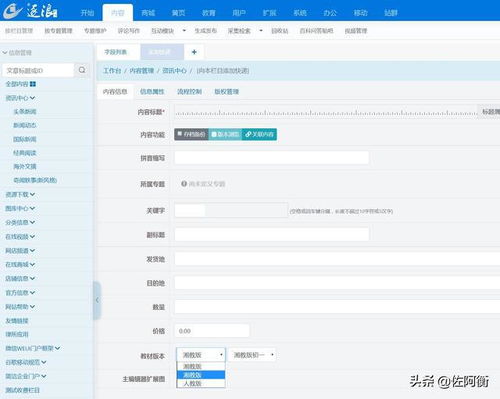Focus the 拼音缩写 input field

pos(271,158)
